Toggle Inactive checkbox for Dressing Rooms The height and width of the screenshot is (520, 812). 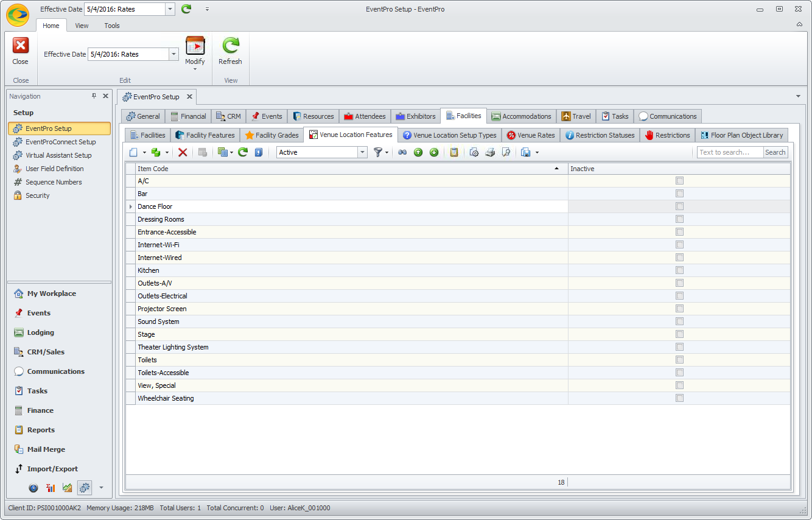coord(679,219)
